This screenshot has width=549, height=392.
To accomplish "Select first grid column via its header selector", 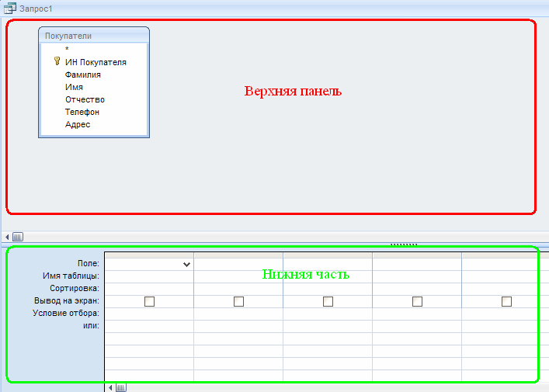I will point(149,255).
